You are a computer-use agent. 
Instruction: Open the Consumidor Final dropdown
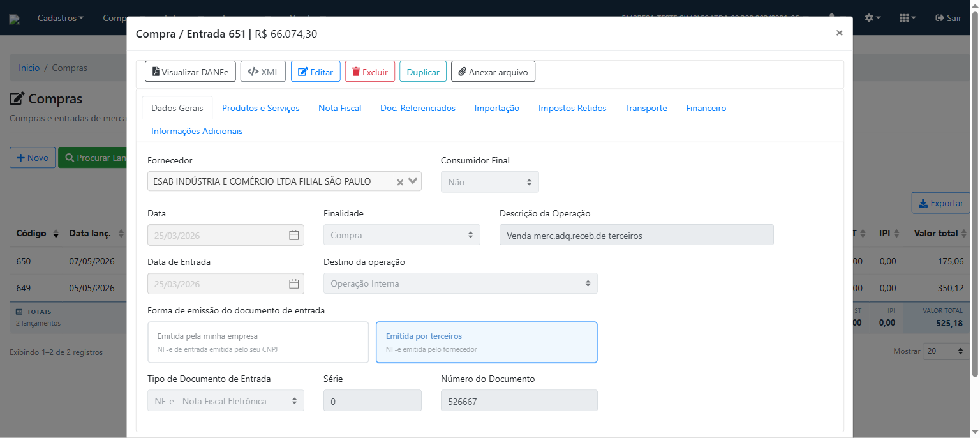(489, 182)
